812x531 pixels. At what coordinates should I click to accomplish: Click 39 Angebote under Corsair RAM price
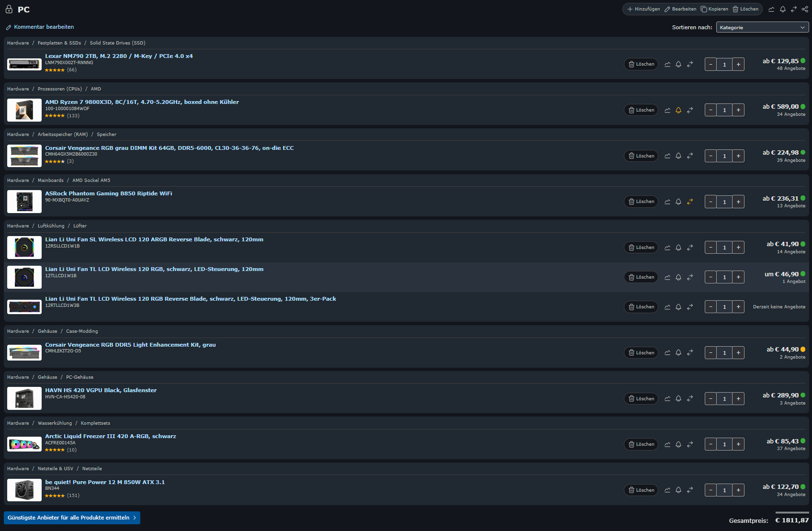click(791, 160)
